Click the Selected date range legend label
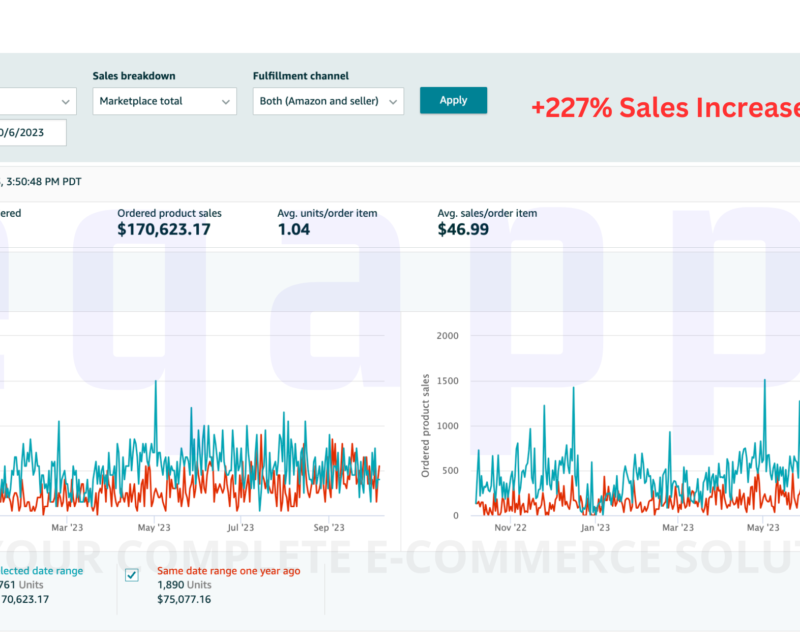This screenshot has height=640, width=800. (40, 570)
